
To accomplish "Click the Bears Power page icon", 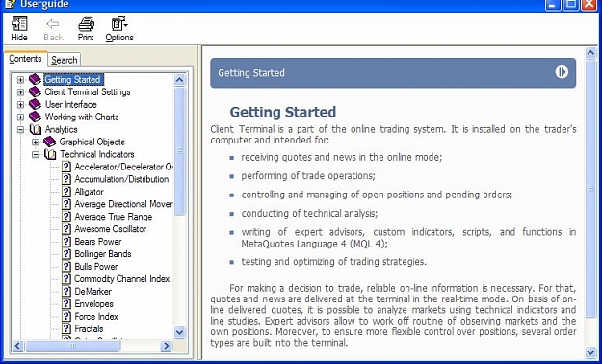I will click(x=66, y=242).
